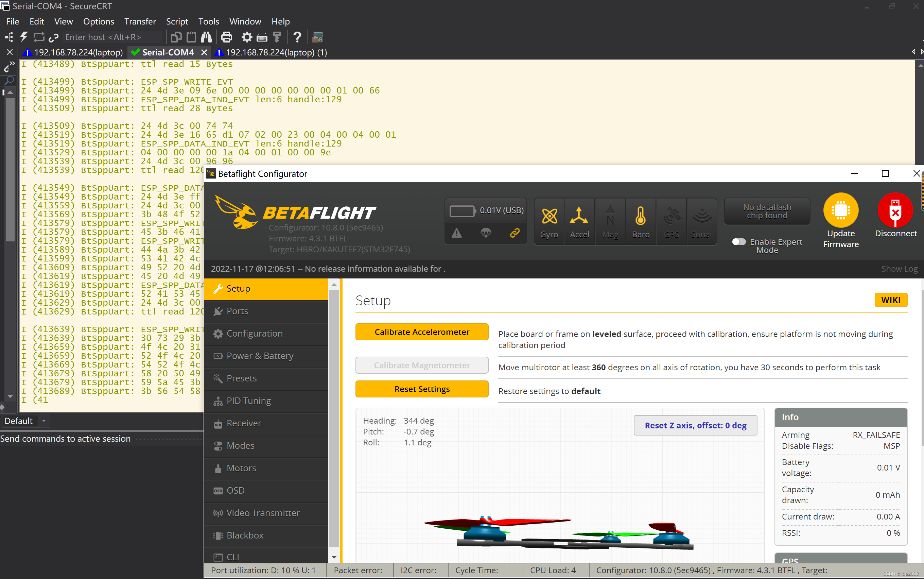Click the Enter host input field
The image size is (924, 579).
coord(113,37)
